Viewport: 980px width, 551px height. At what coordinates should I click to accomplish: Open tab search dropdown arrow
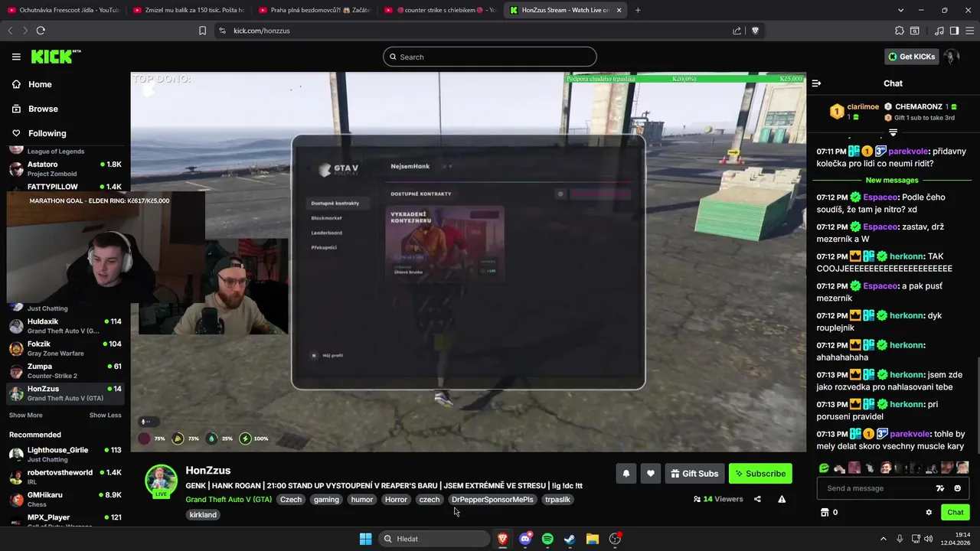click(900, 10)
